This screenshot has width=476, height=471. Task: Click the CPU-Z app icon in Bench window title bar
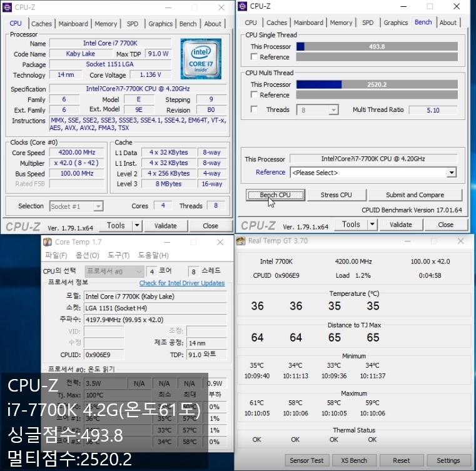[242, 6]
